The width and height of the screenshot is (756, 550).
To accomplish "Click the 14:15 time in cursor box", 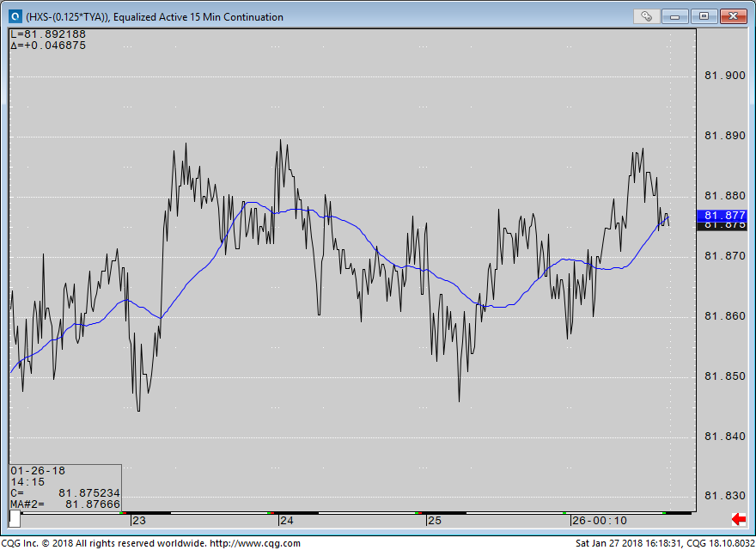I will (27, 482).
